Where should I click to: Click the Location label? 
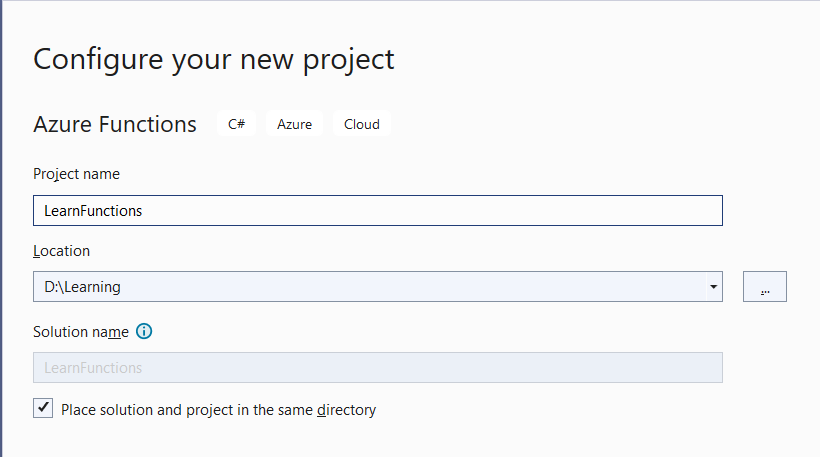[x=61, y=251]
